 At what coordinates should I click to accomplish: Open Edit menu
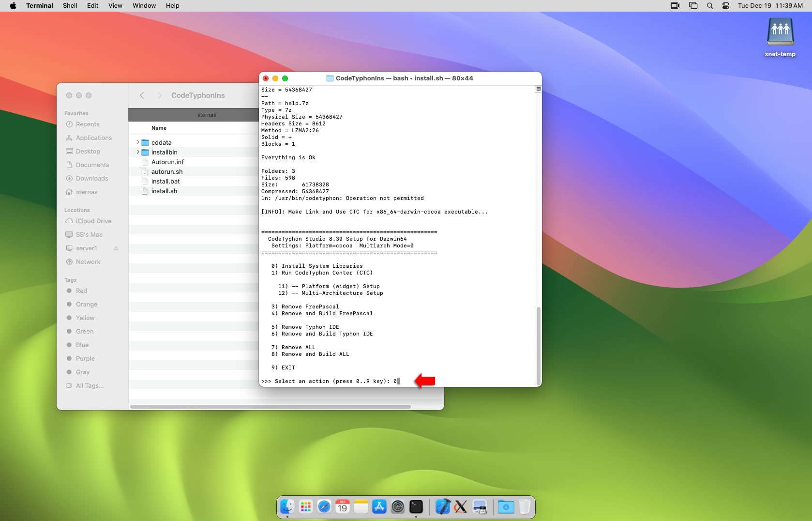(93, 6)
